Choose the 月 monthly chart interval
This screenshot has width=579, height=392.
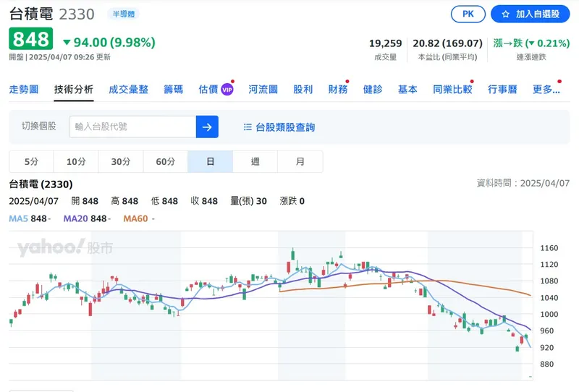(300, 162)
